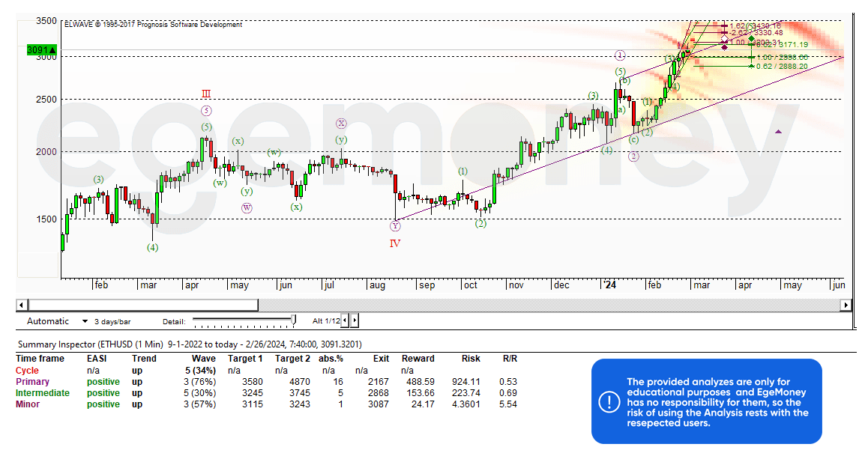Click the R/R column header
This screenshot has width=868, height=456.
pos(510,359)
